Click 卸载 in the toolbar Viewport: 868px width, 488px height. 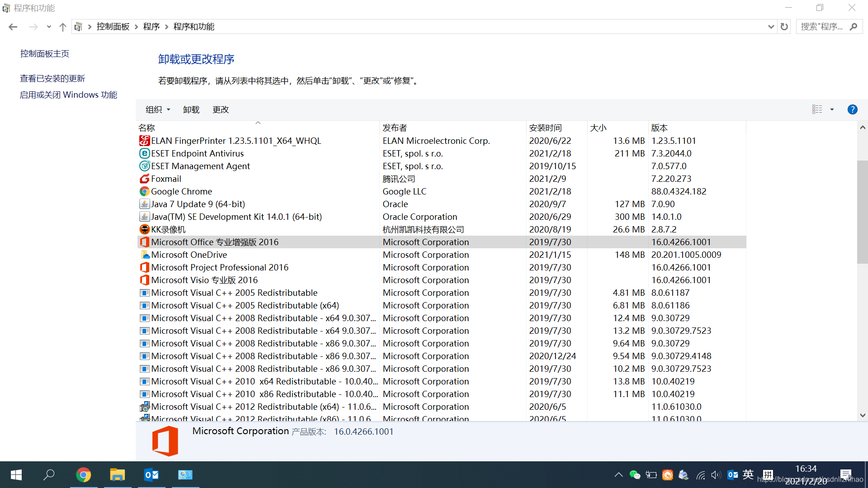(x=191, y=109)
